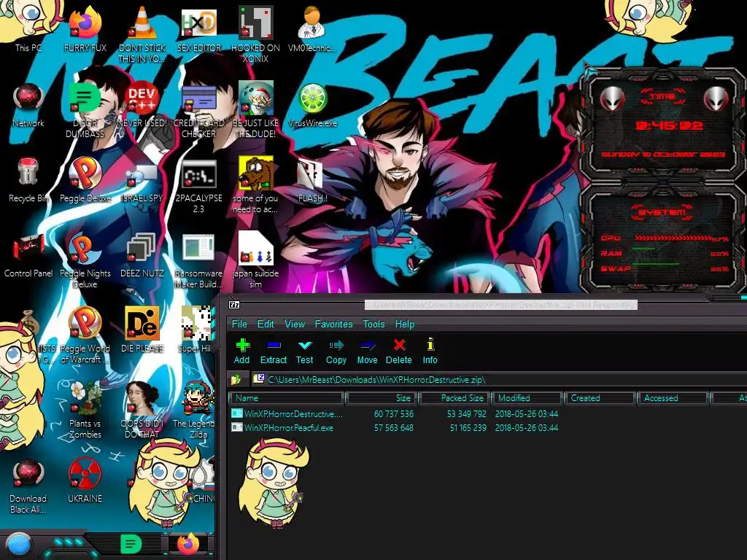Select the WinXP.Horror.Destructive file row
Viewport: 747px width, 560px height.
click(488, 414)
